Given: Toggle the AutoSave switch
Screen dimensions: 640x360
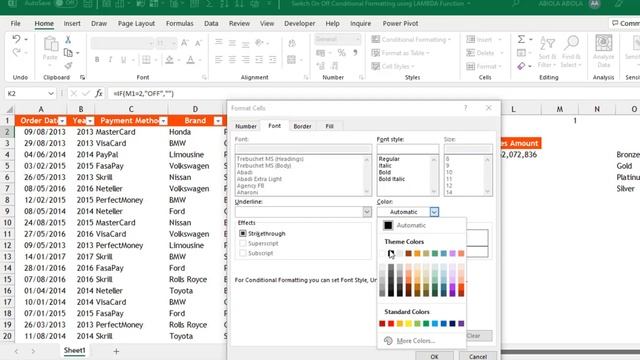Looking at the screenshot, I should (64, 4).
